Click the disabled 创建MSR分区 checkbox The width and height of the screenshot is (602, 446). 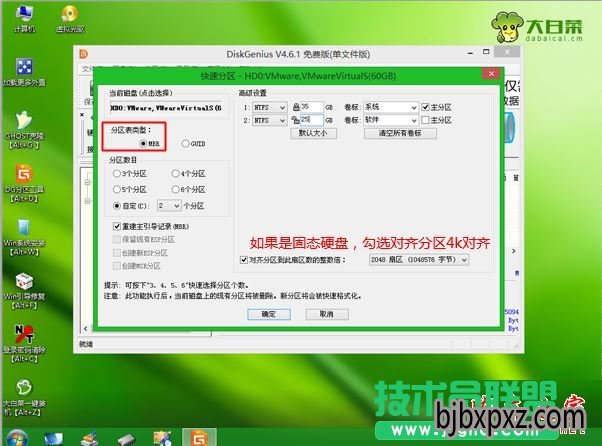117,266
